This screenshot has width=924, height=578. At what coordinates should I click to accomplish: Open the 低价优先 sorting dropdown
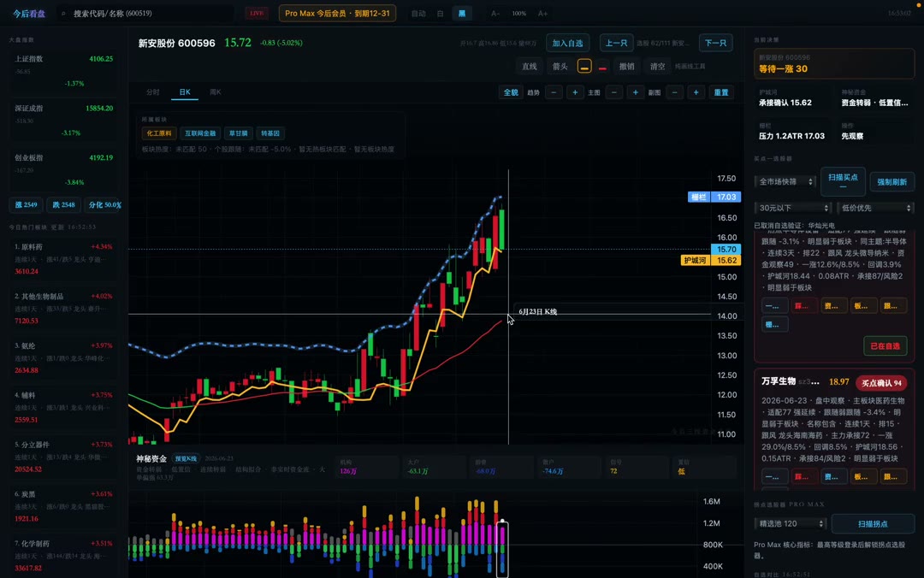point(876,208)
